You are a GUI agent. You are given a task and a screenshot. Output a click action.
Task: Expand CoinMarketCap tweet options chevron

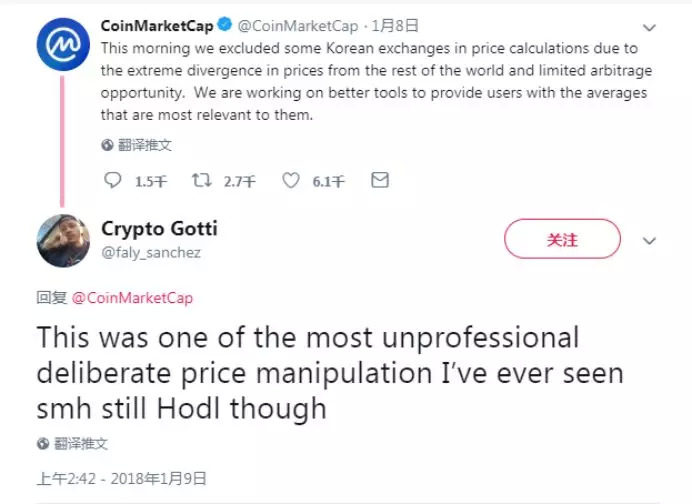point(649,27)
